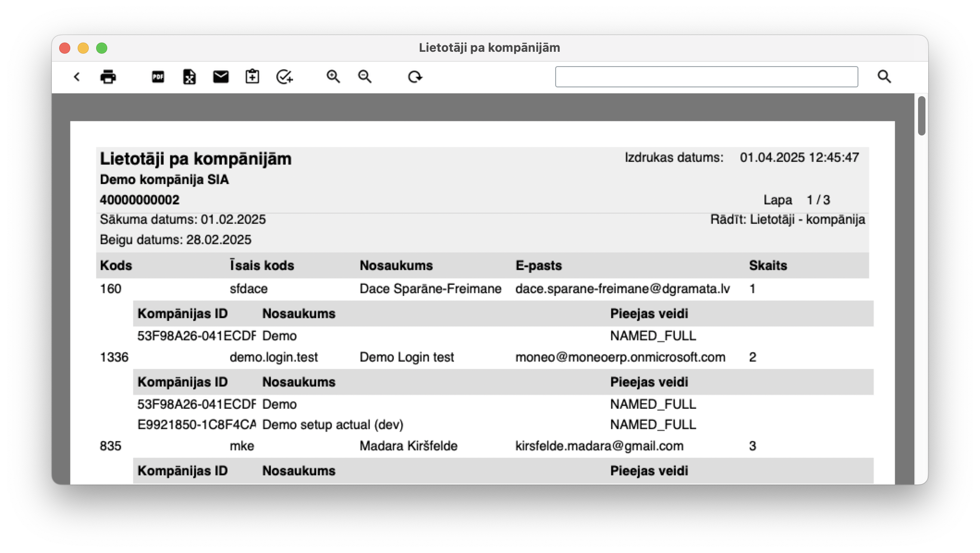Click the report title Lietotāji pa kompānijām
980x553 pixels.
pyautogui.click(x=196, y=159)
